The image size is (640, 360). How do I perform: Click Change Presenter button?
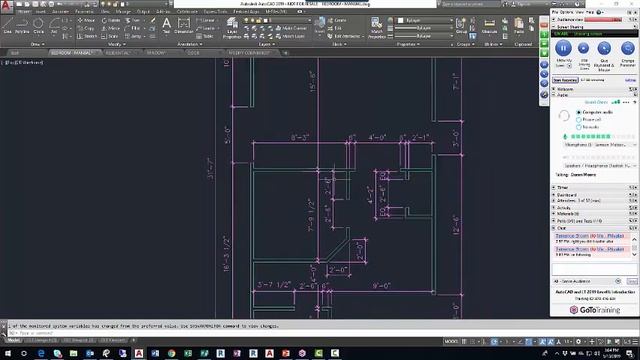[627, 48]
